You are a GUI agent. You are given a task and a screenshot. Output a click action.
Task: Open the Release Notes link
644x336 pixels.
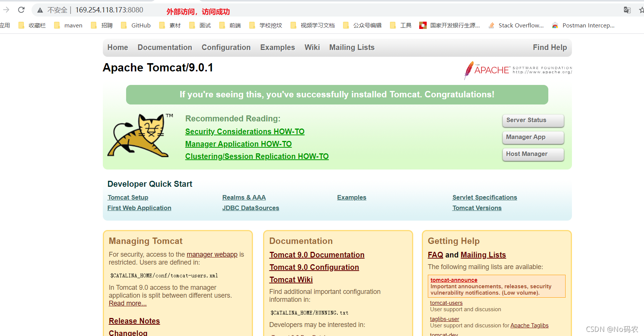coord(134,321)
